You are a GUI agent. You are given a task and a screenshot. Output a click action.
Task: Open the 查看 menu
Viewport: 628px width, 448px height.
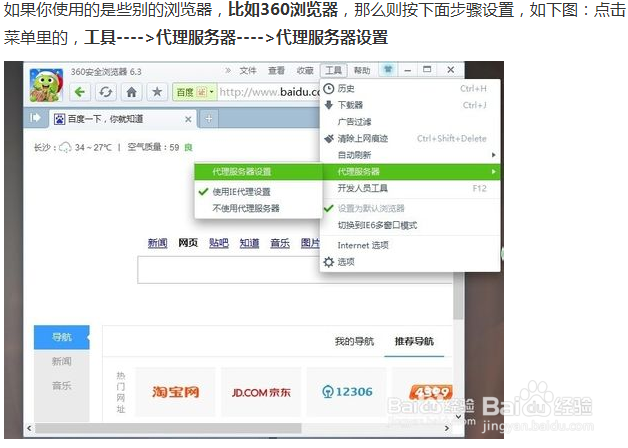tap(276, 71)
